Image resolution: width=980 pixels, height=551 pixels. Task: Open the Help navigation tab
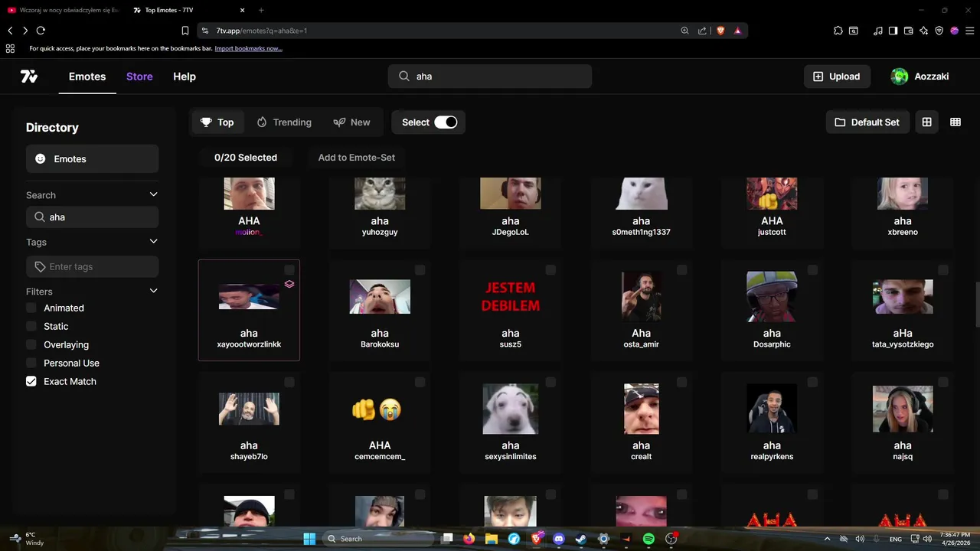(185, 77)
